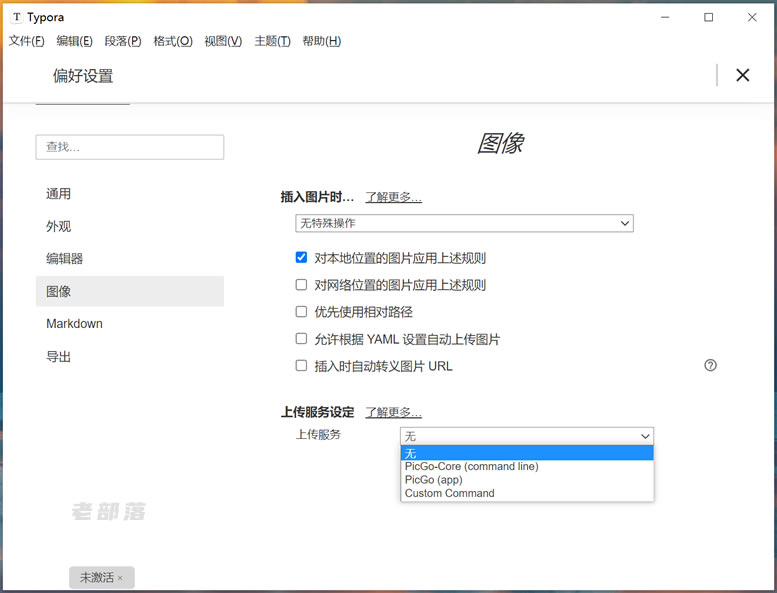This screenshot has width=777, height=593.
Task: Tick 插入时自动转义图片 URL checkbox
Action: pos(301,366)
